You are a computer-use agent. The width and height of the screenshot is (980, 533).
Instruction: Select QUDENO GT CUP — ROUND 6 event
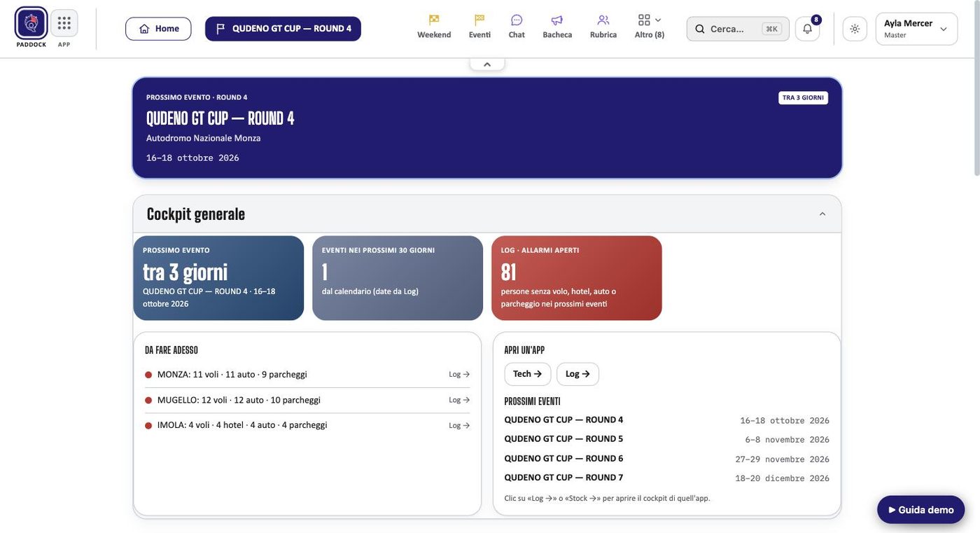point(563,459)
